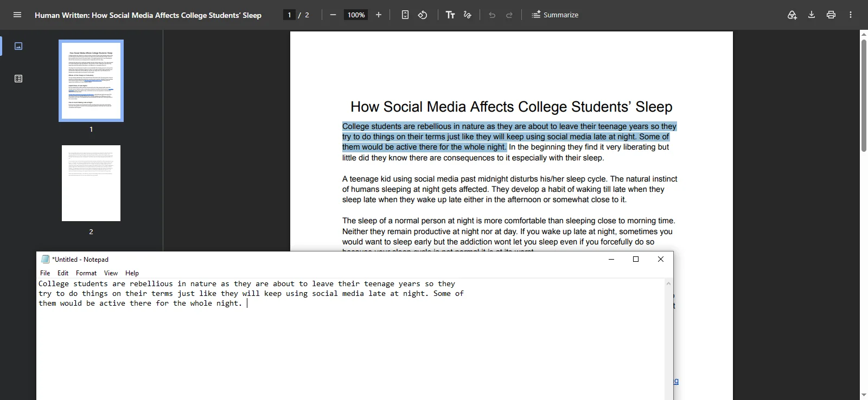This screenshot has height=400, width=868.
Task: Select the page 1 thumbnail
Action: pyautogui.click(x=91, y=81)
